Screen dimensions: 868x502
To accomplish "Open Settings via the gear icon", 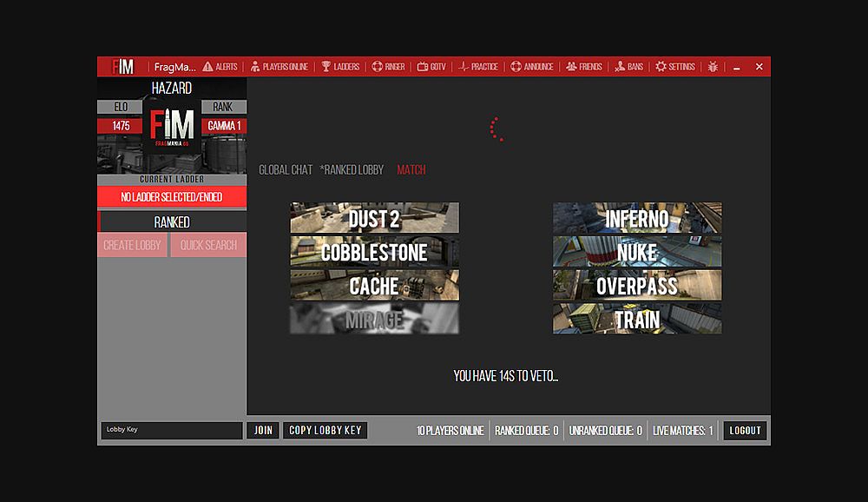I will pos(674,67).
